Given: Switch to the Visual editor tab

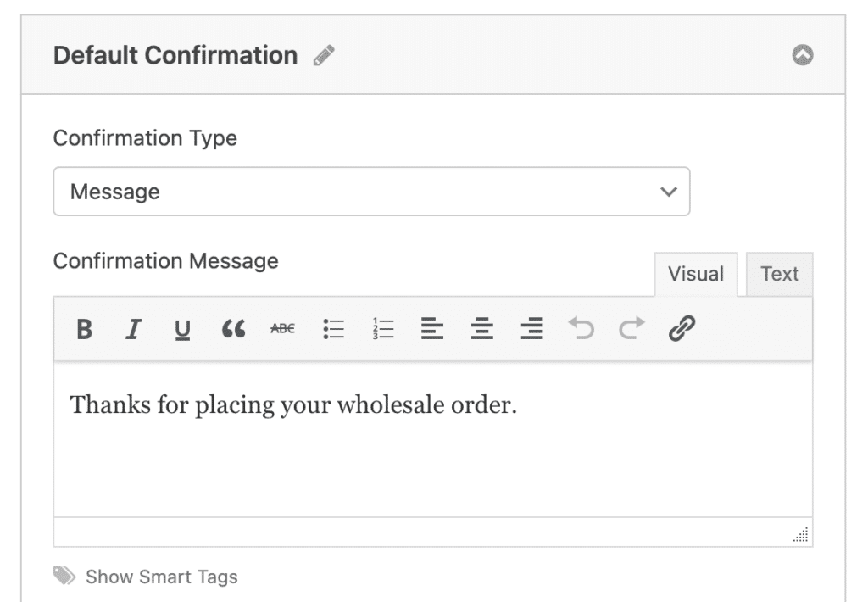Looking at the screenshot, I should (x=695, y=275).
